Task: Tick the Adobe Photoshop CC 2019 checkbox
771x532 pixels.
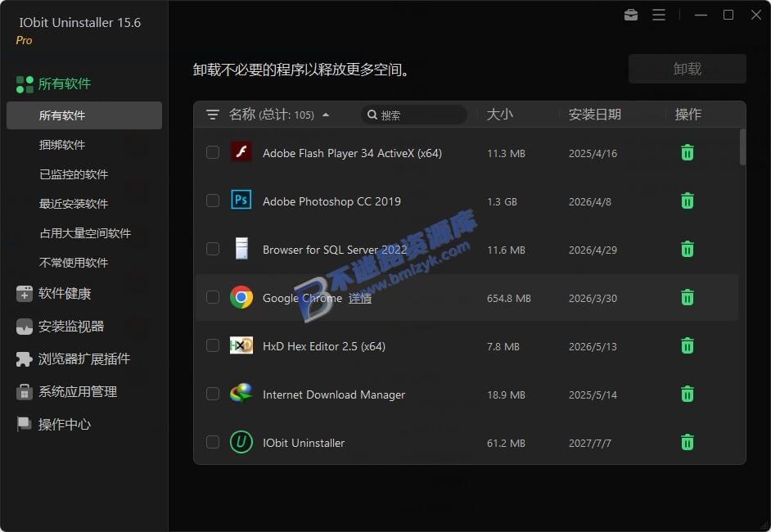Action: pos(213,201)
